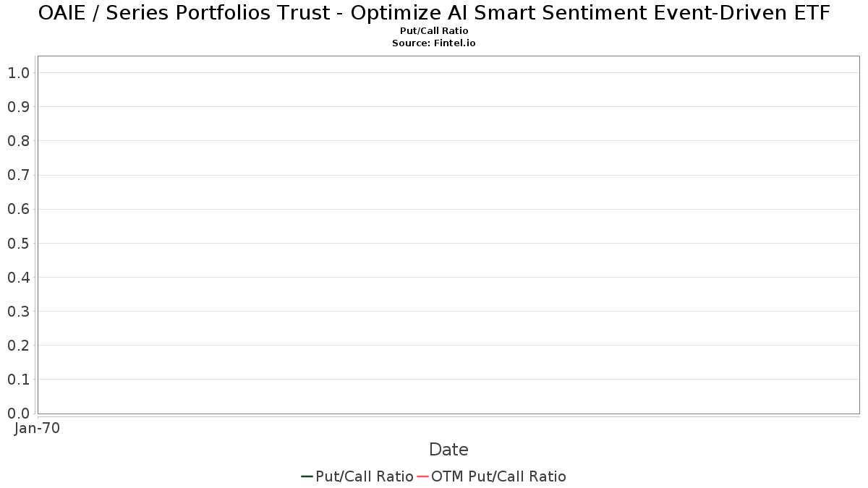
Task: Click the Put/Call Ratio subtitle below the title
Action: point(434,31)
